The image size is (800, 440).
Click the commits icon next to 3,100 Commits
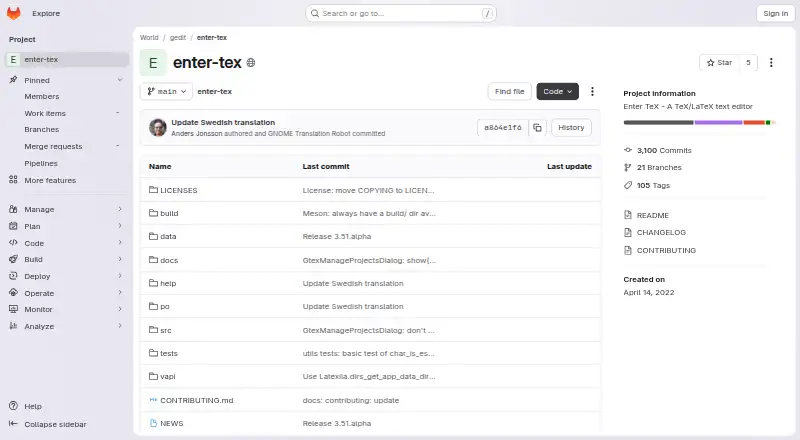pos(628,150)
